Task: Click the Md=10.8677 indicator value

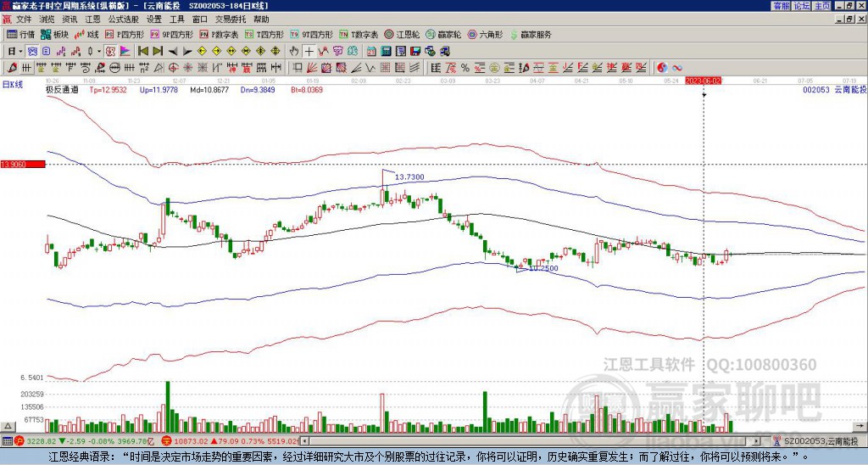Action: 209,89
